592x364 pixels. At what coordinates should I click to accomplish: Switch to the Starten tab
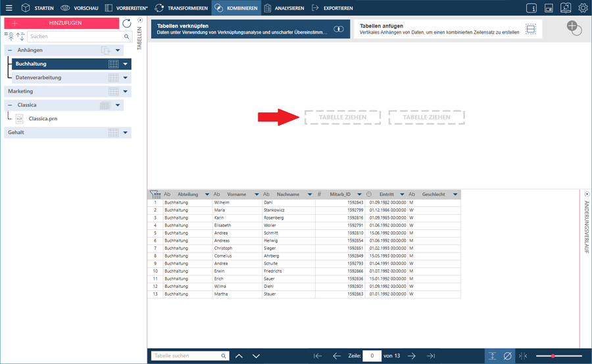pyautogui.click(x=37, y=8)
